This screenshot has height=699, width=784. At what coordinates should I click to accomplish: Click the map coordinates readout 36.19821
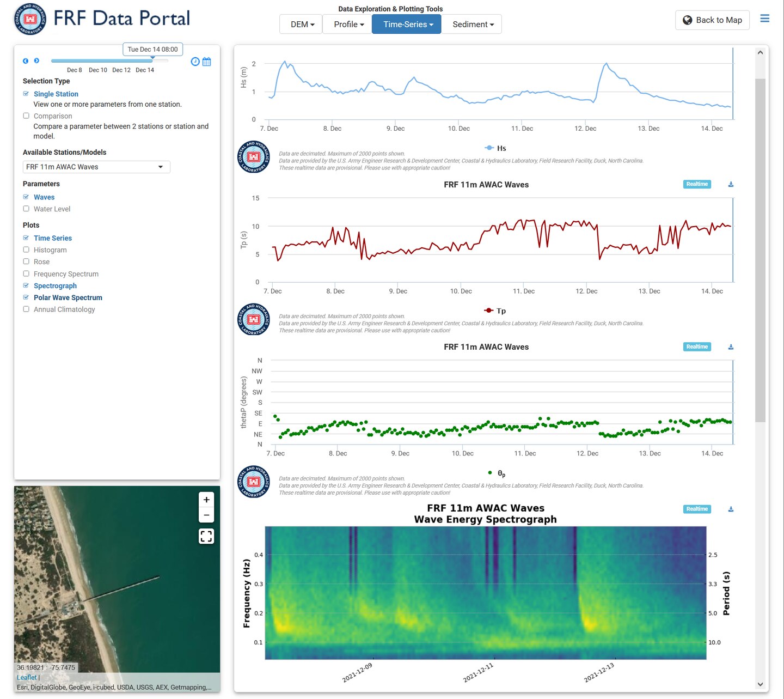click(46, 667)
